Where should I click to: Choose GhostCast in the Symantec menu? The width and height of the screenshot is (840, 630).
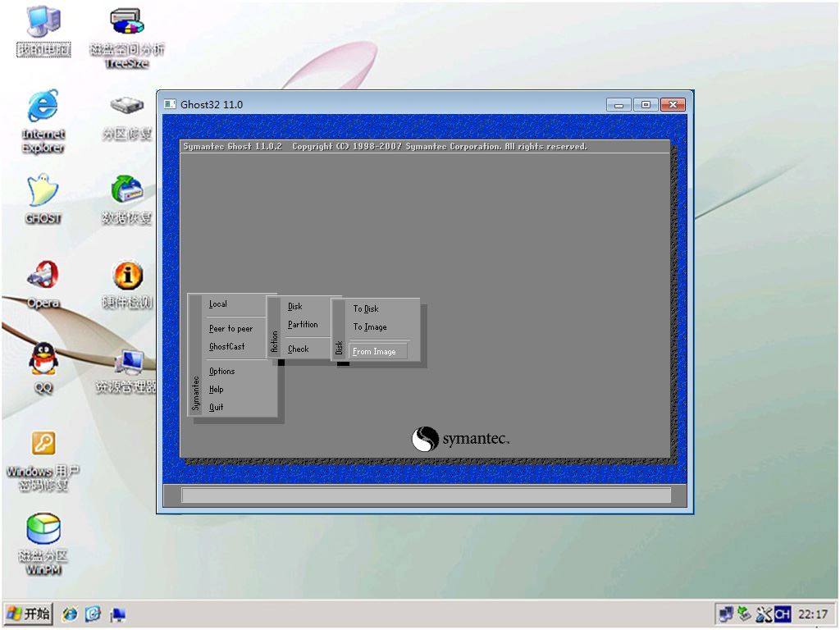[227, 347]
